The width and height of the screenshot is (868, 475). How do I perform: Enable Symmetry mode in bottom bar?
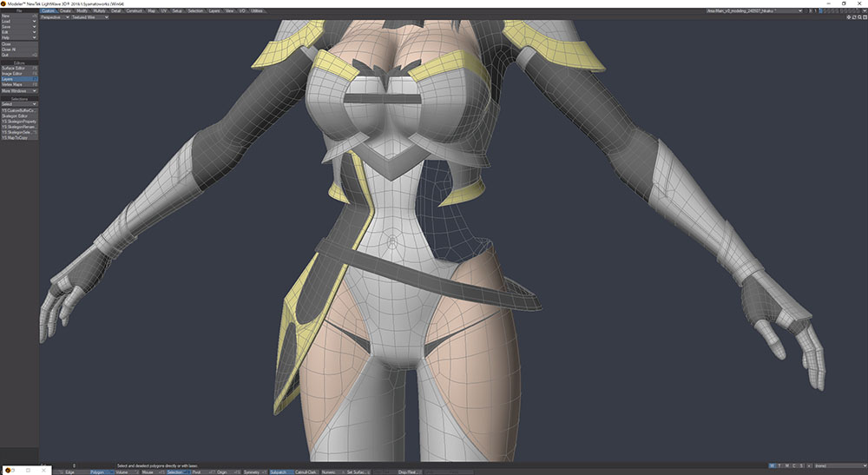click(x=252, y=472)
